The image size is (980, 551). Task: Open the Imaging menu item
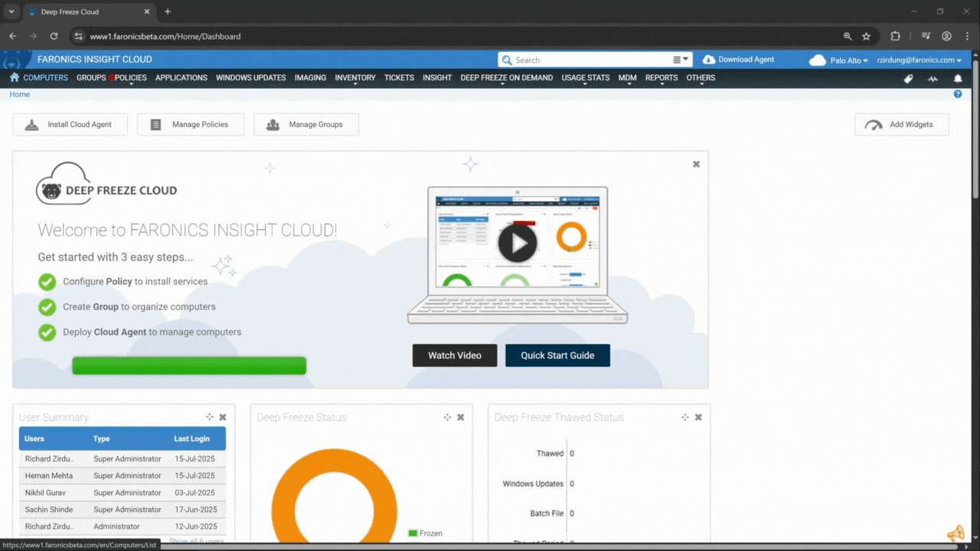tap(310, 78)
